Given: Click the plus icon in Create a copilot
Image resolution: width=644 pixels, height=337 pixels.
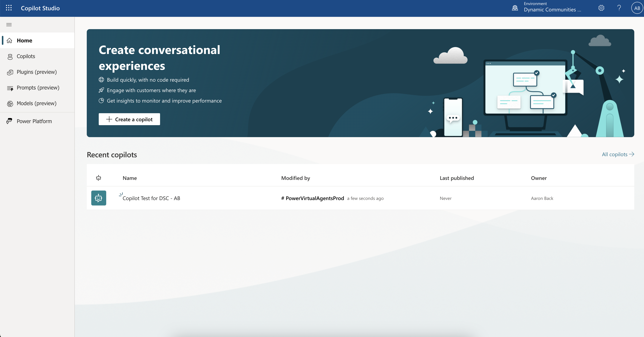Looking at the screenshot, I should click(x=109, y=119).
